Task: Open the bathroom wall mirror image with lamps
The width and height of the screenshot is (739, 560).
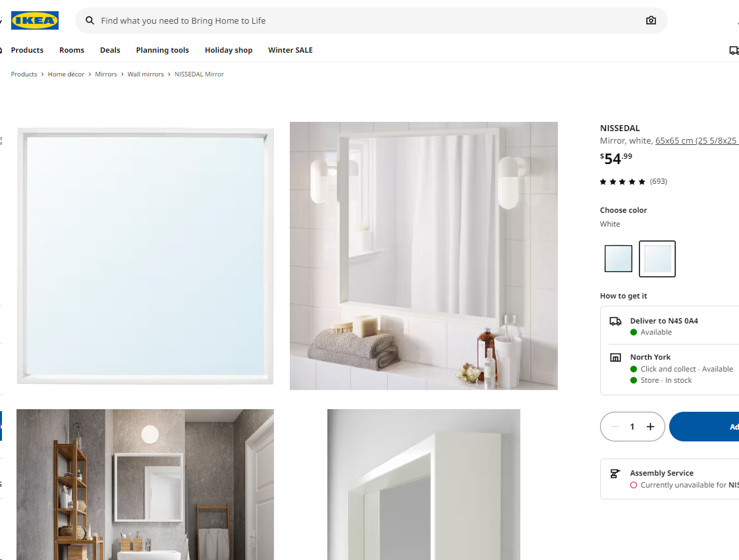Action: click(424, 256)
